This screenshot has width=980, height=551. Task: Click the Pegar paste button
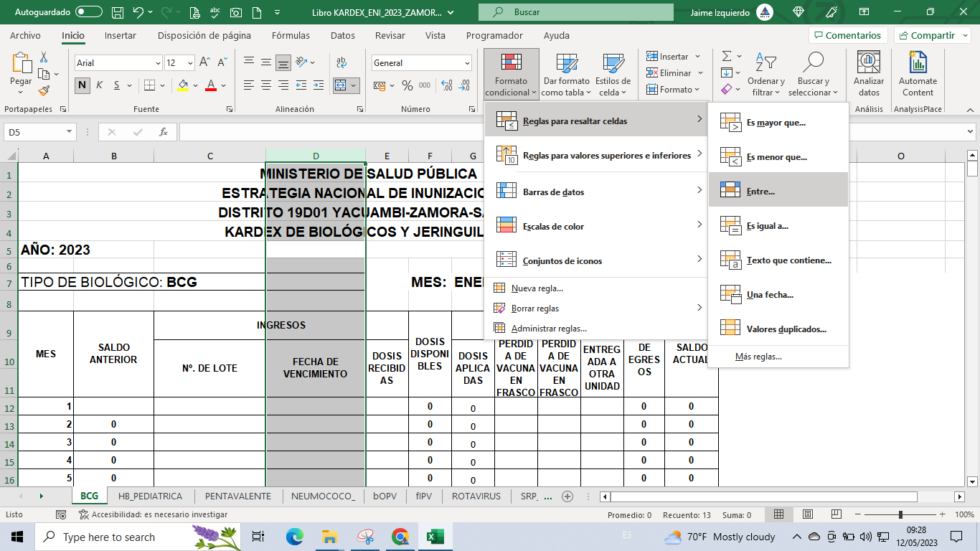pos(21,75)
